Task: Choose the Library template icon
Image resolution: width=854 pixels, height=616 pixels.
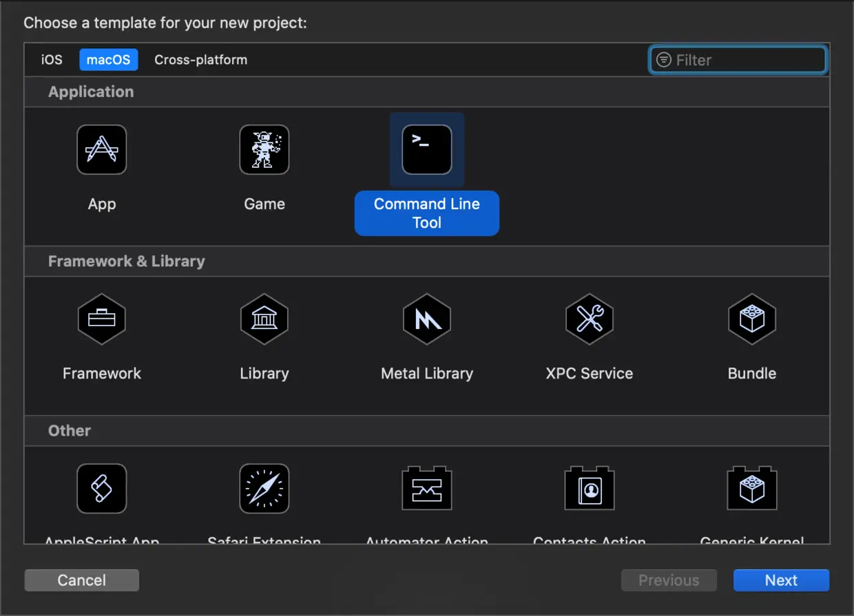Action: pos(264,319)
